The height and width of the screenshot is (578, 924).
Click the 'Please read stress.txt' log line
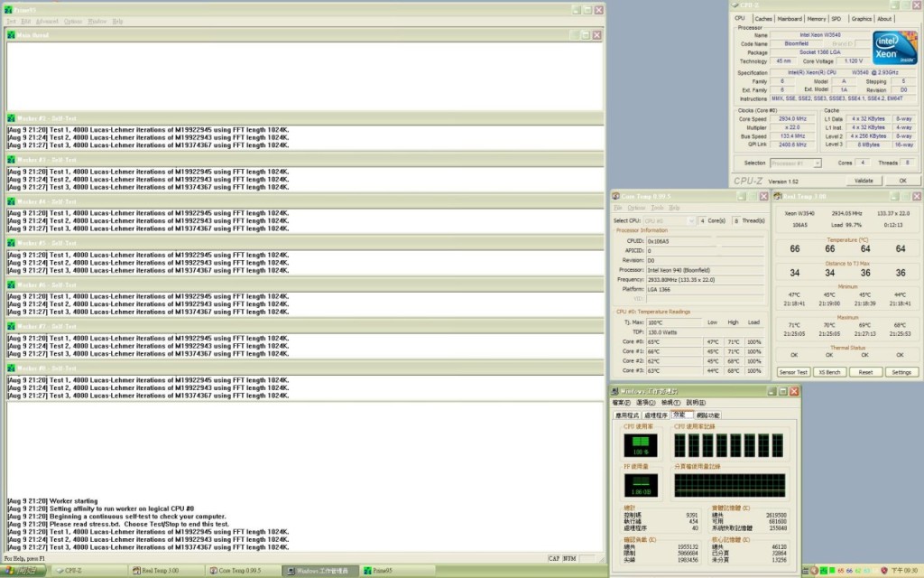point(118,524)
